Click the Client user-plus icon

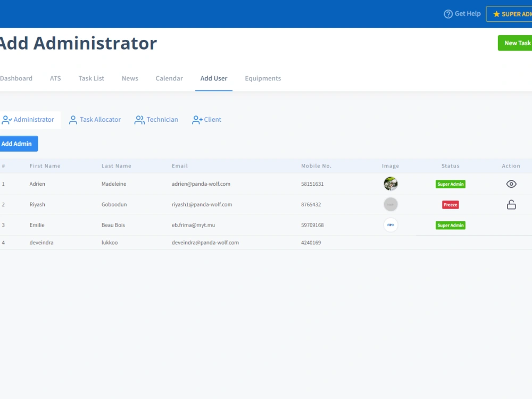pos(197,120)
